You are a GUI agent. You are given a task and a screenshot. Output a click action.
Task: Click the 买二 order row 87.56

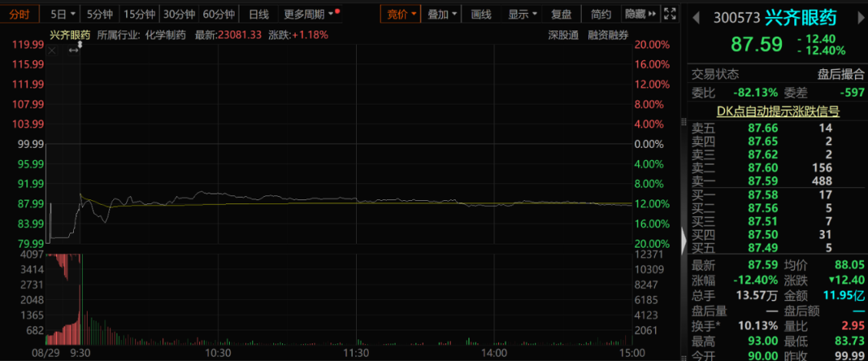click(x=778, y=208)
